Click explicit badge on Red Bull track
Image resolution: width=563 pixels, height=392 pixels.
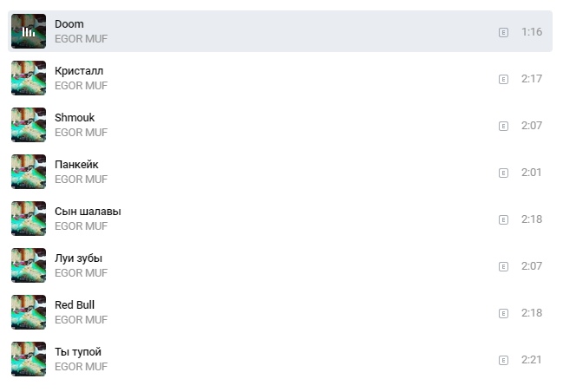503,313
